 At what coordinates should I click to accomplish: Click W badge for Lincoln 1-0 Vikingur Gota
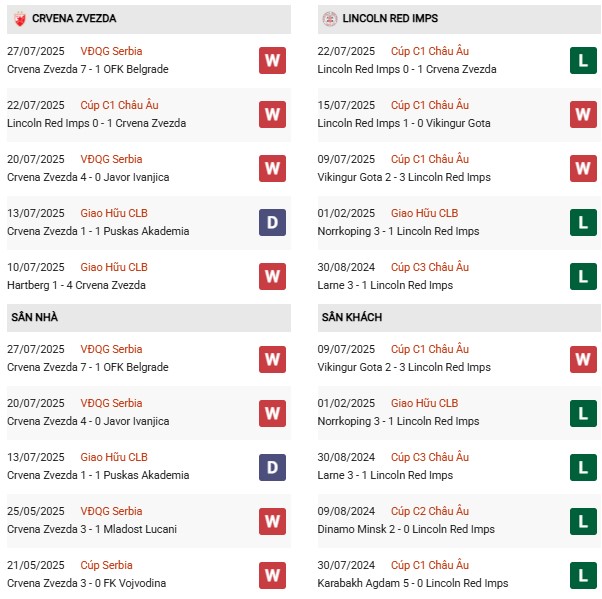pyautogui.click(x=583, y=114)
